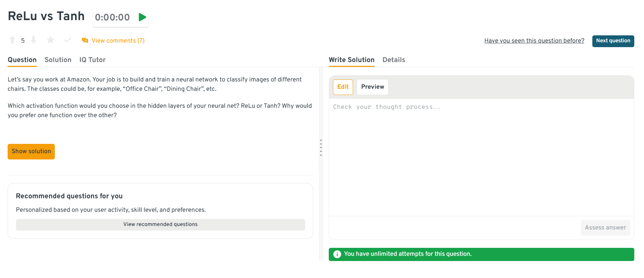Screen dimensions: 644x278
Task: Select the Question tab
Action: (22, 60)
